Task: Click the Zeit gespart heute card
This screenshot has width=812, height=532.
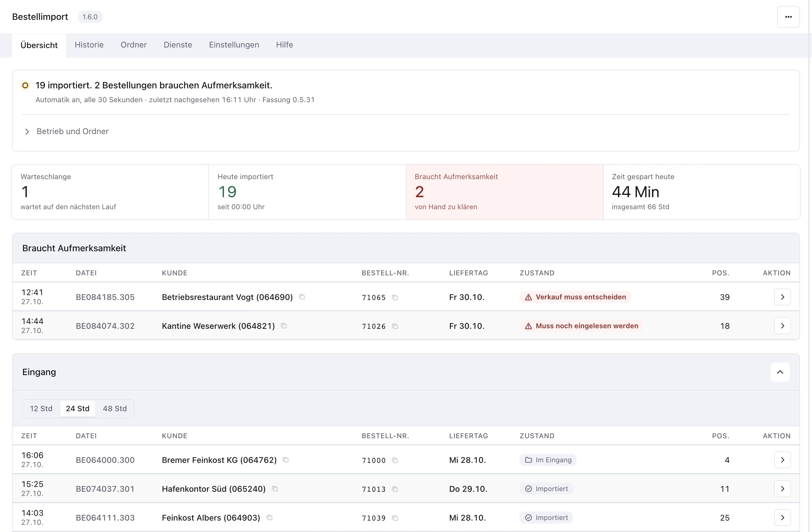Action: [701, 192]
